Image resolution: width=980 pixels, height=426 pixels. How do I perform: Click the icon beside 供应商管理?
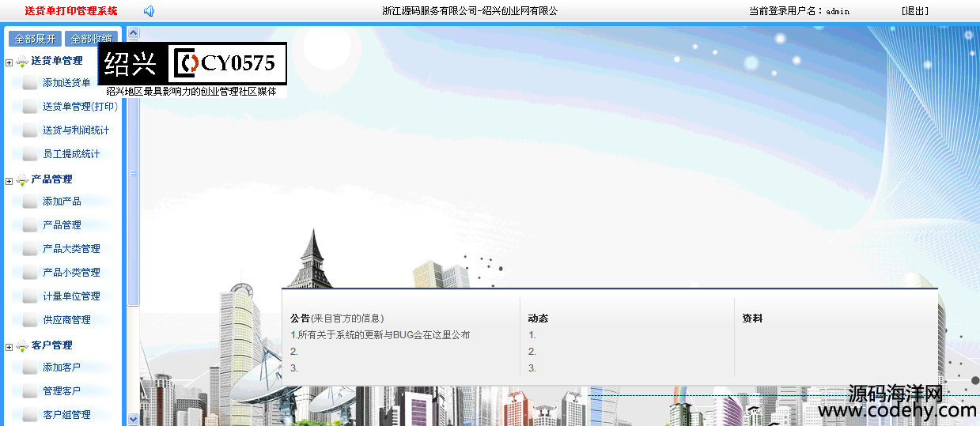click(30, 320)
